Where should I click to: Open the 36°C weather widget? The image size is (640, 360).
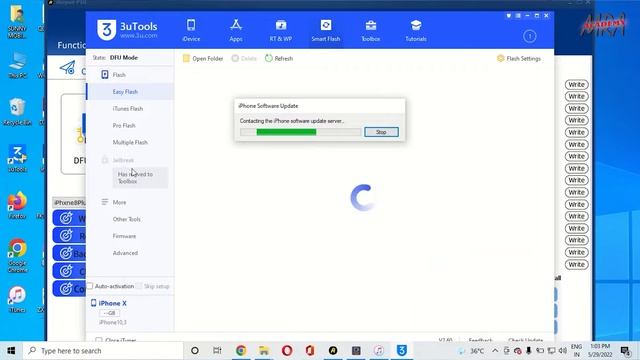coord(471,351)
